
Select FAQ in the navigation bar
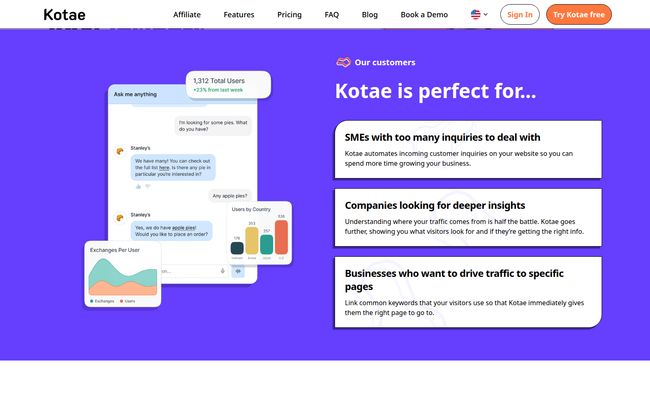[x=332, y=15]
